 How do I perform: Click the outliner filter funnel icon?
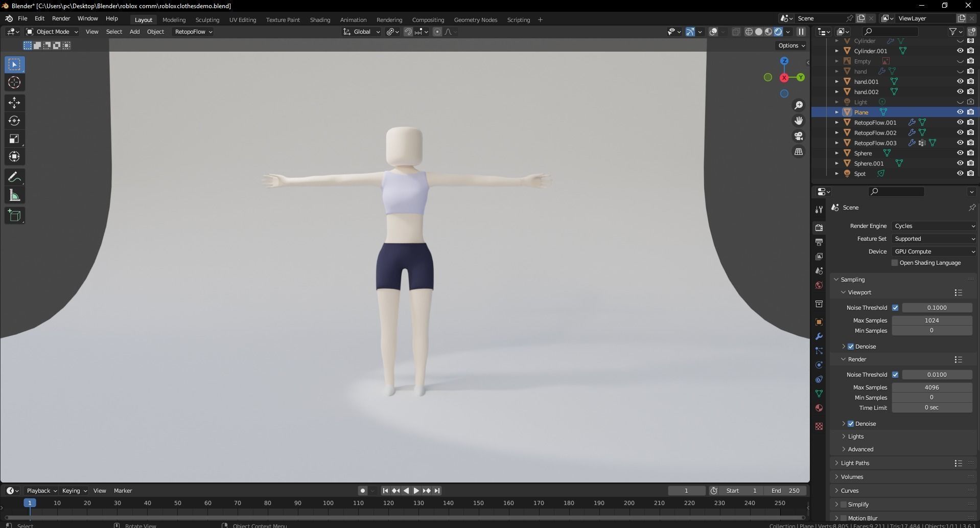click(952, 32)
